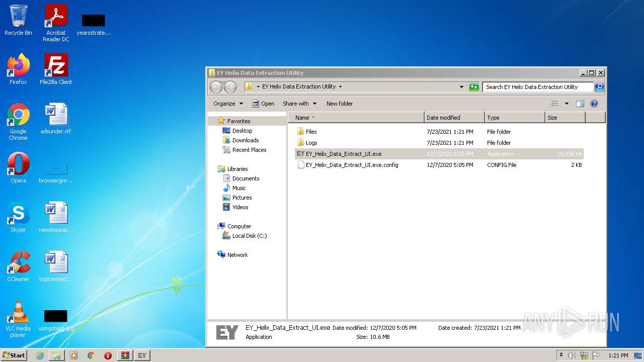Select the remotepeac... document on desktop
644x362 pixels.
56,217
